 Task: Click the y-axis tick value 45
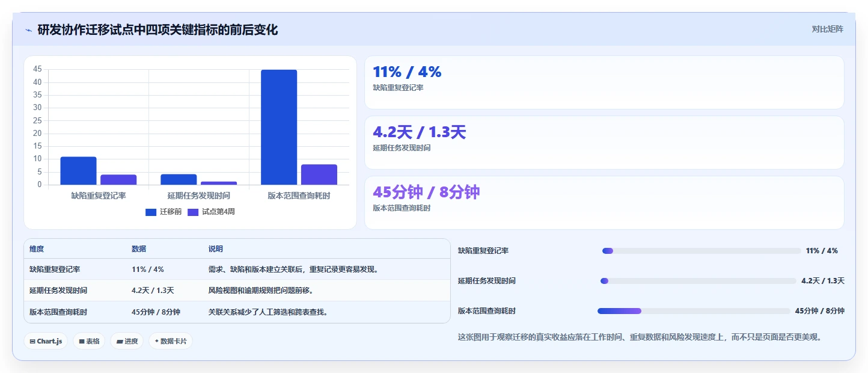37,69
